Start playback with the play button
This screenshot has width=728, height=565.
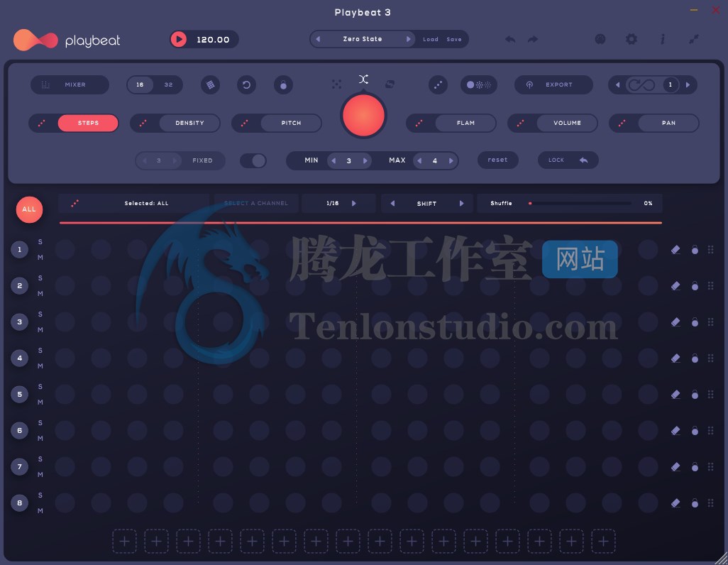178,40
